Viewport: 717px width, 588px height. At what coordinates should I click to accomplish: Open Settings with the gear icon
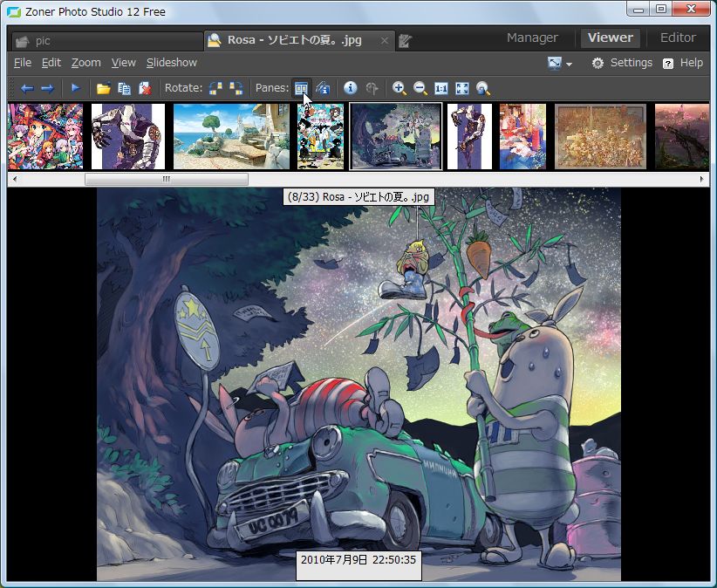(x=597, y=63)
